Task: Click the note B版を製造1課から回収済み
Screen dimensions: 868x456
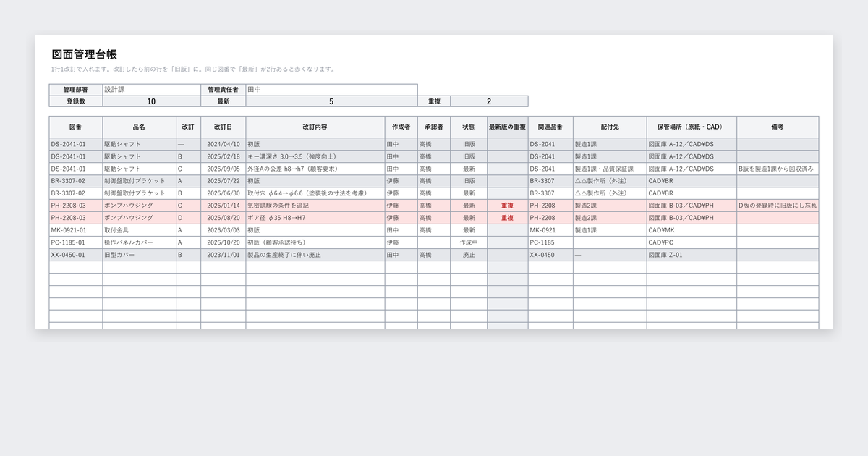Action: click(x=778, y=169)
